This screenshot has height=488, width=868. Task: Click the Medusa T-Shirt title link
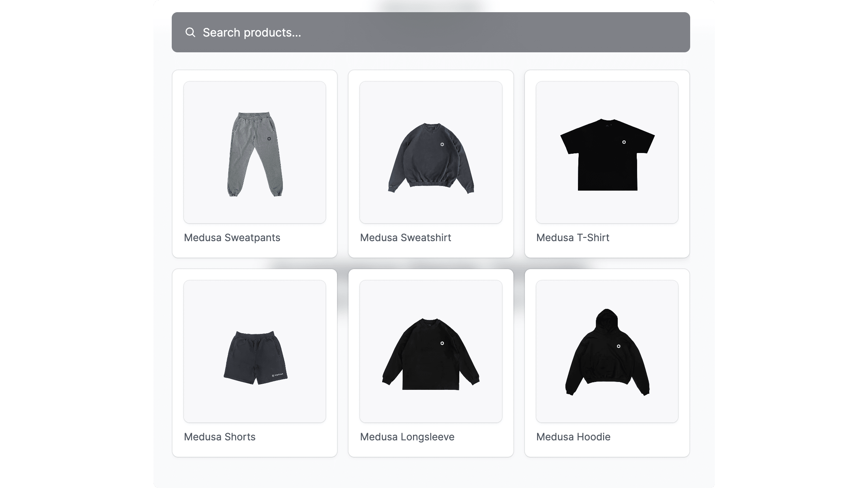click(572, 238)
